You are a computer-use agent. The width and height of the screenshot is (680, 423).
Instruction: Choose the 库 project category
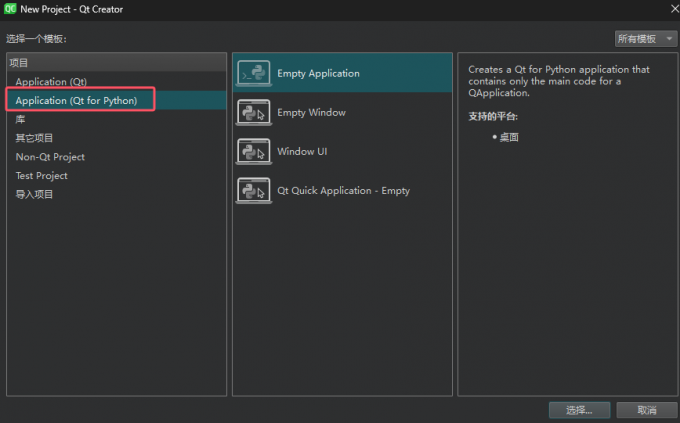click(x=21, y=119)
